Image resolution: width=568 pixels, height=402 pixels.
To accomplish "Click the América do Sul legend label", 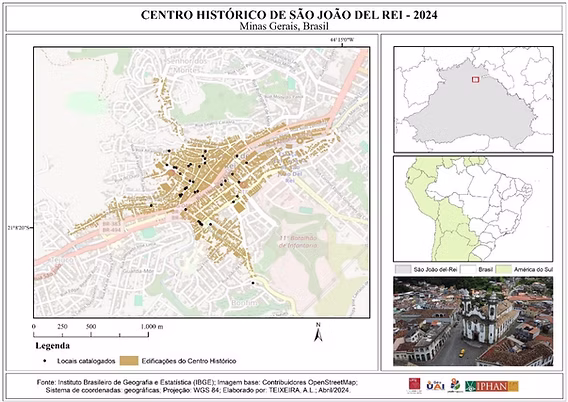I will [533, 269].
